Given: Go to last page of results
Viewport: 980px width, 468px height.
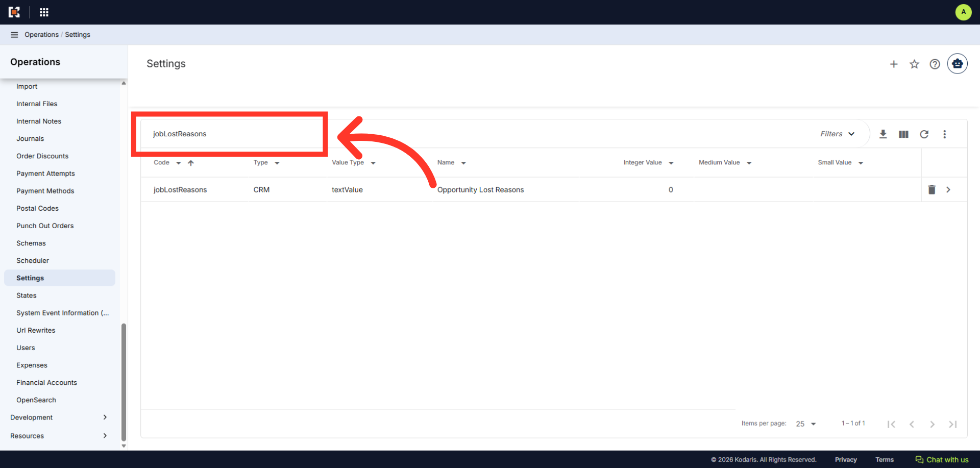Looking at the screenshot, I should pos(952,424).
